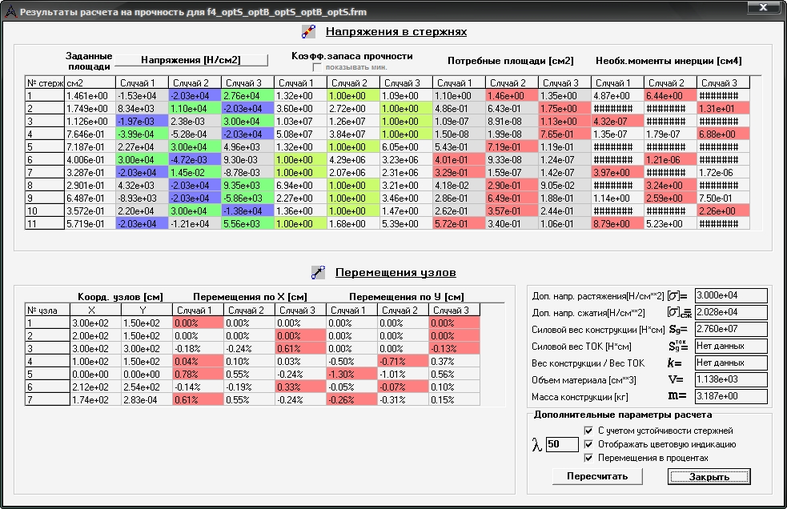Select rod row header 6 in stress table
This screenshot has width=787, height=509.
(x=45, y=160)
